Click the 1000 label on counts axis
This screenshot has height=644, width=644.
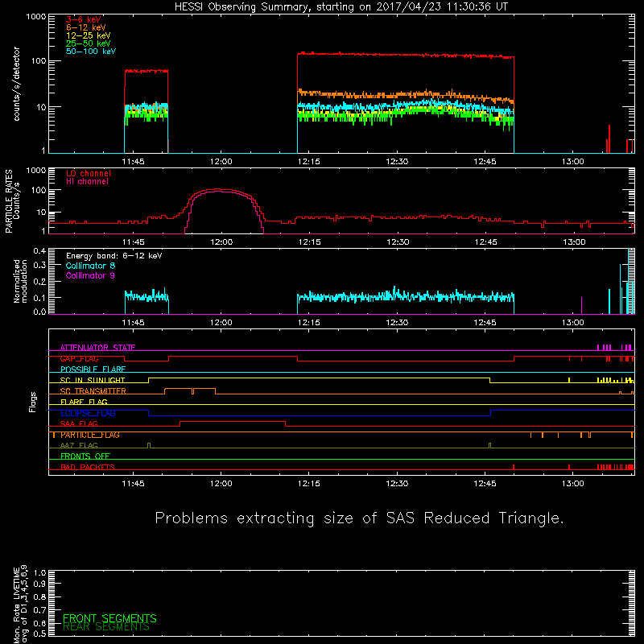(36, 17)
